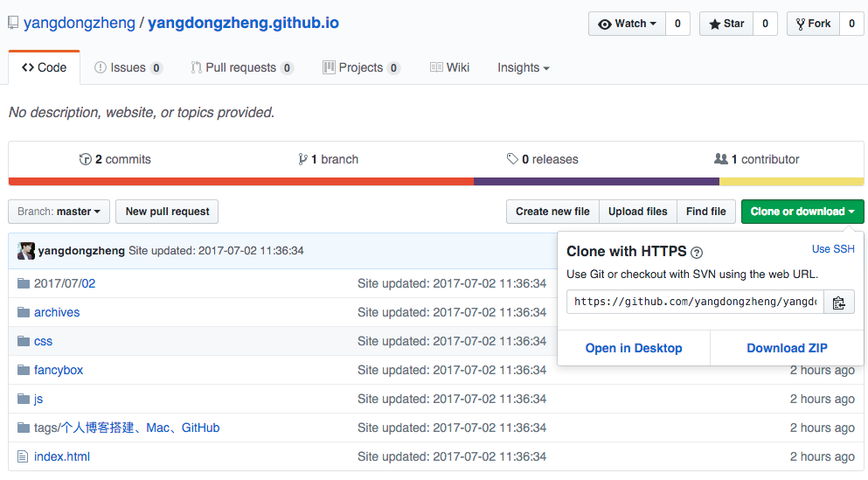Open commit message in fancybox row
868x480 pixels.
(x=452, y=370)
